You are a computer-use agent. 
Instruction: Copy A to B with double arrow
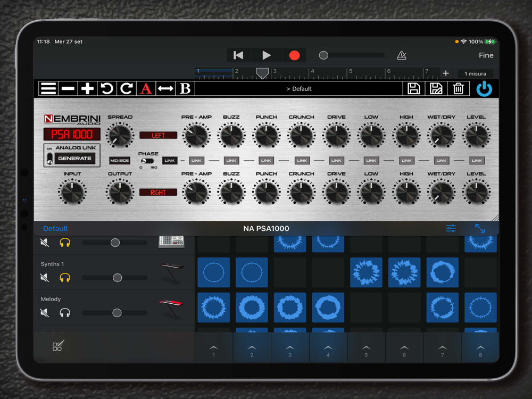pyautogui.click(x=165, y=88)
